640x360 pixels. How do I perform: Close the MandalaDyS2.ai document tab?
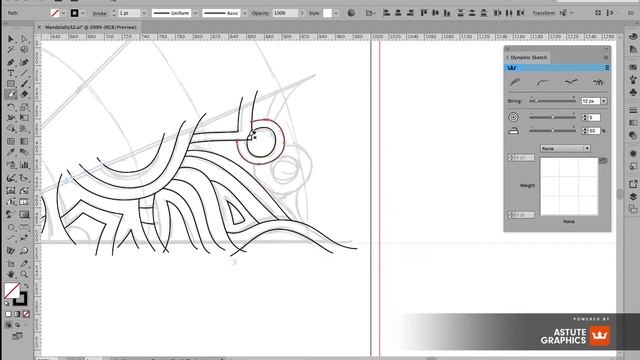[x=39, y=27]
